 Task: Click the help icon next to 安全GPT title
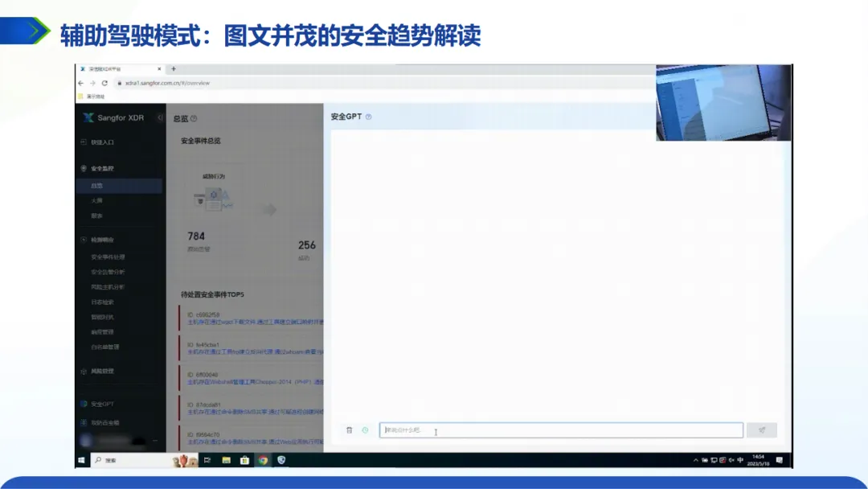coord(369,117)
